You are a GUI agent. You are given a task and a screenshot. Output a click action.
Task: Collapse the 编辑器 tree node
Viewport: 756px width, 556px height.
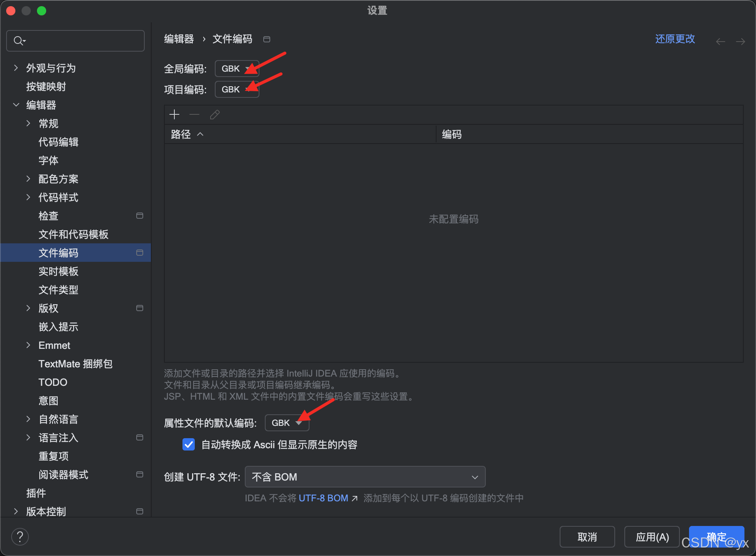16,105
